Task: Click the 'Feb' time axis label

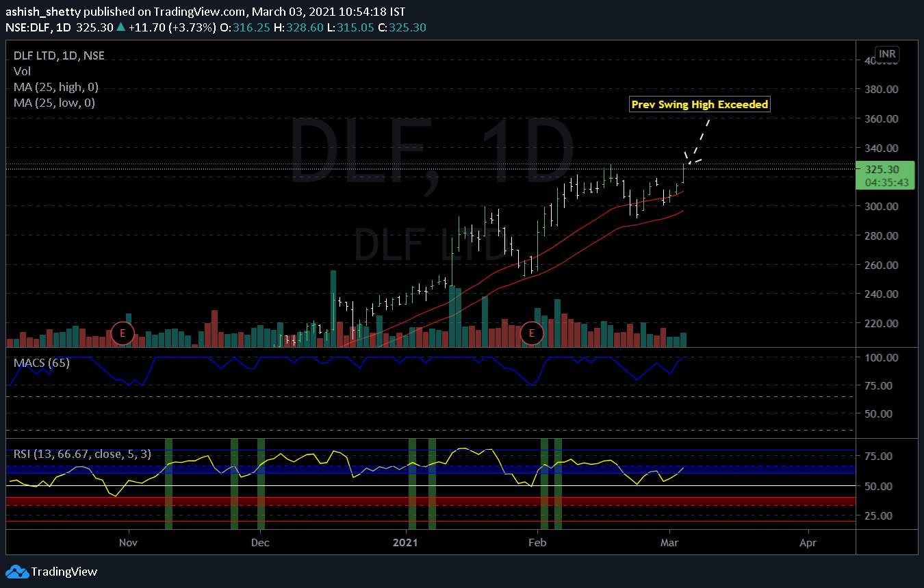Action: click(x=538, y=543)
